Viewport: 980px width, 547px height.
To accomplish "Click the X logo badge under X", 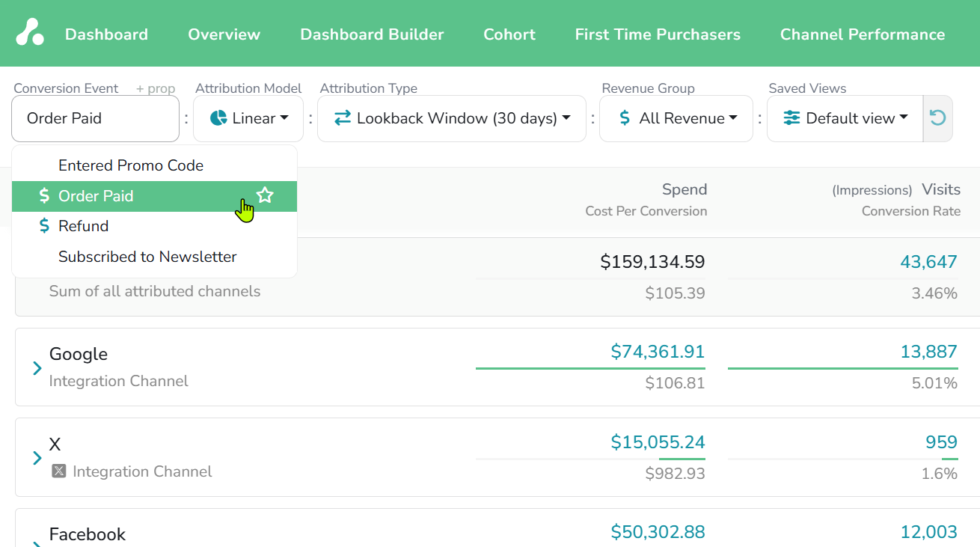I will click(59, 471).
